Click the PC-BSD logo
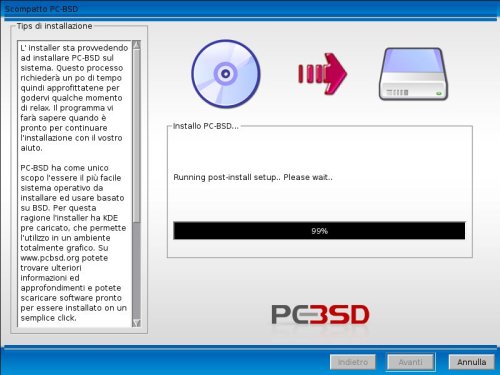The height and width of the screenshot is (375, 500). (x=320, y=314)
